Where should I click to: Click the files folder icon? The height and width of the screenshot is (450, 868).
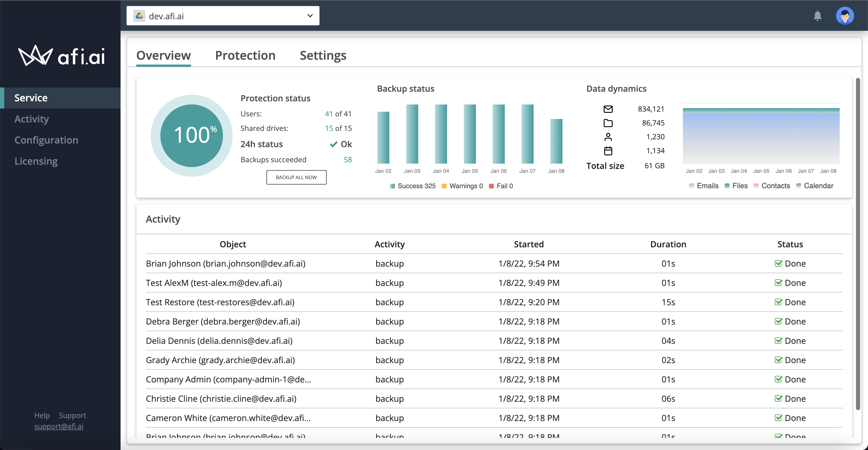608,123
